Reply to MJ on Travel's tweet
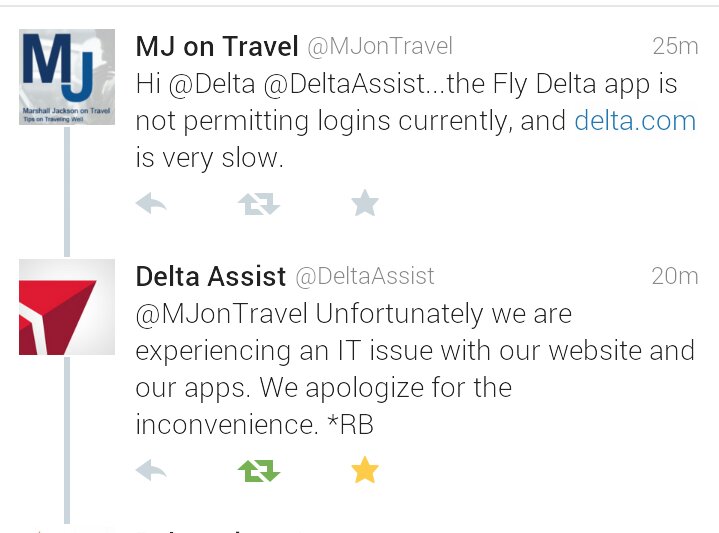 151,205
